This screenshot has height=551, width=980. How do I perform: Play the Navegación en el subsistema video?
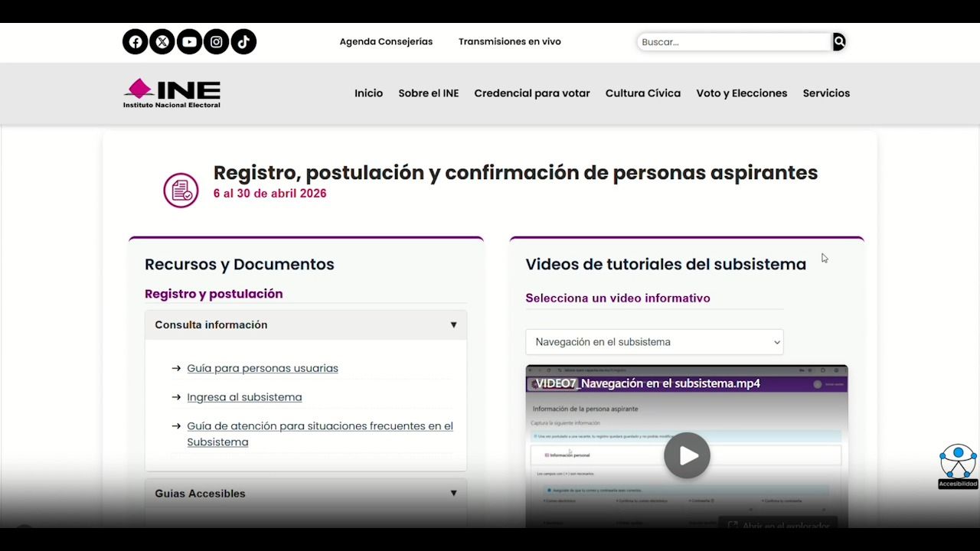pos(687,455)
